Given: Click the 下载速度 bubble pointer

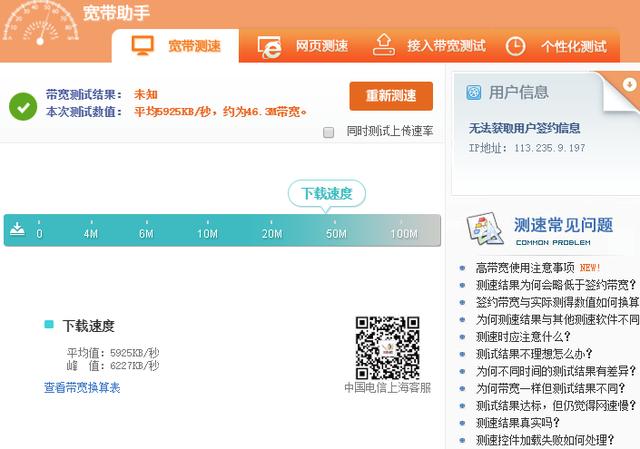Looking at the screenshot, I should 327,194.
